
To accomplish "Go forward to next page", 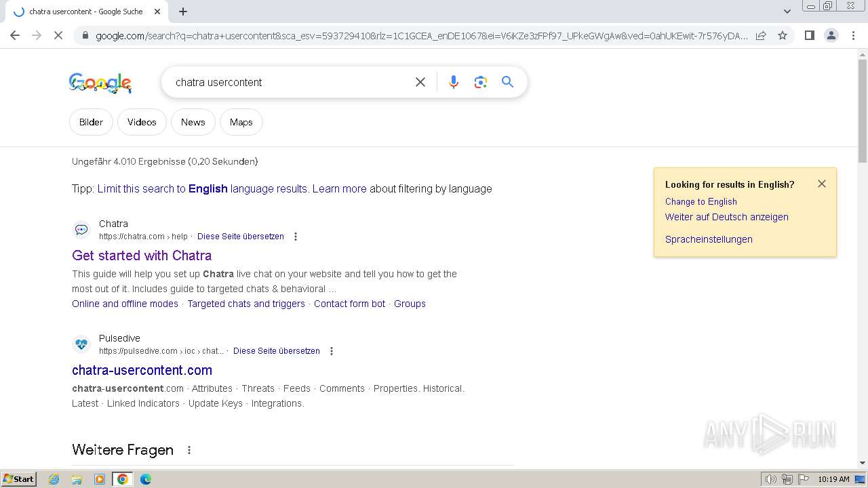I will tap(37, 35).
